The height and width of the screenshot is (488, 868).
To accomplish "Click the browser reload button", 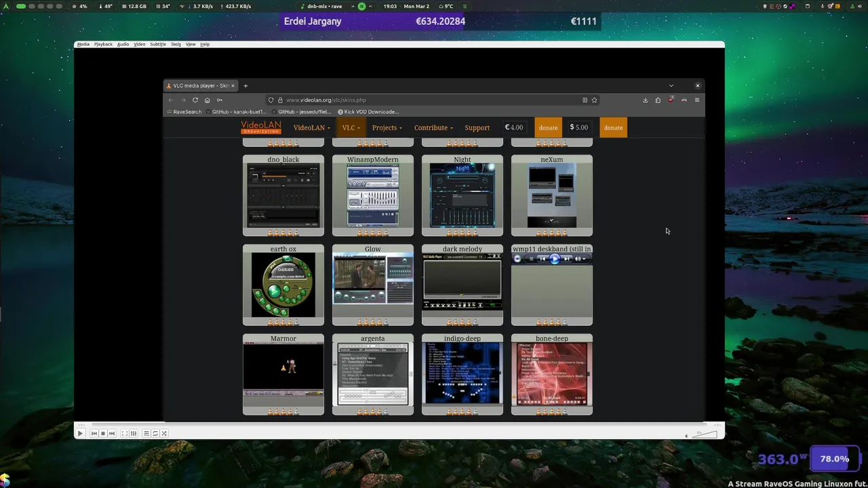I will point(195,100).
